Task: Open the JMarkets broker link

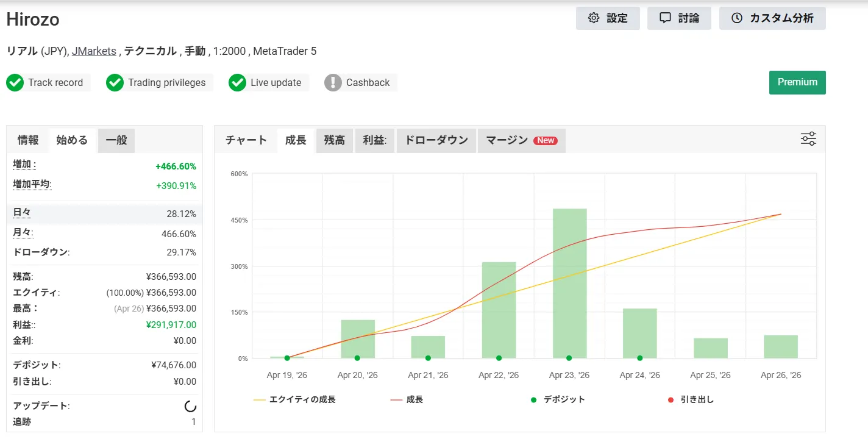Action: pyautogui.click(x=94, y=51)
